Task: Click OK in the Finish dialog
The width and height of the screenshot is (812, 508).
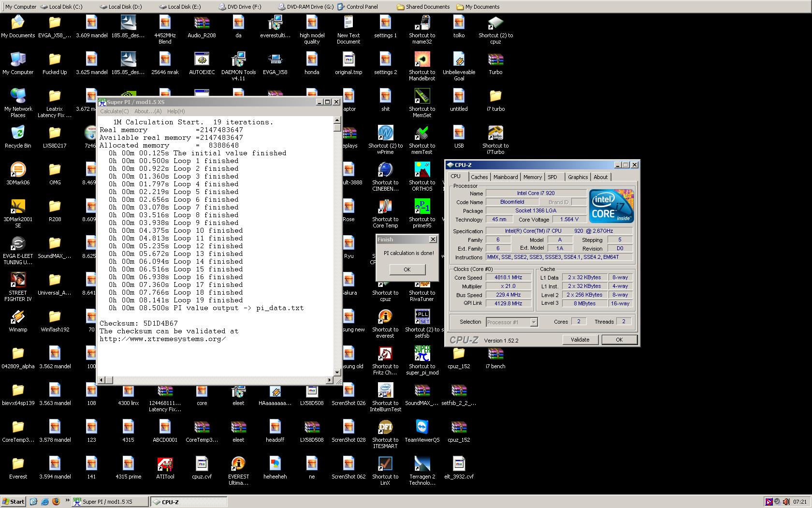Action: pyautogui.click(x=407, y=269)
